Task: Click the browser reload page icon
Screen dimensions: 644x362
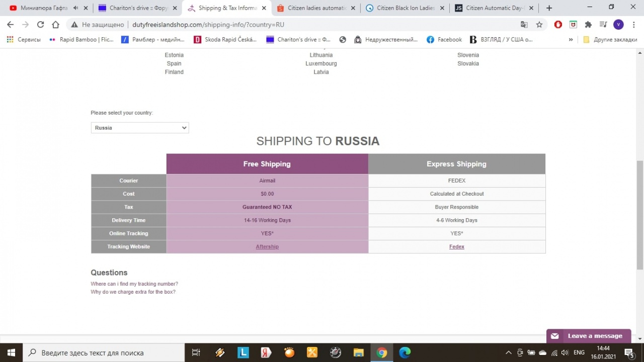Action: (x=40, y=25)
